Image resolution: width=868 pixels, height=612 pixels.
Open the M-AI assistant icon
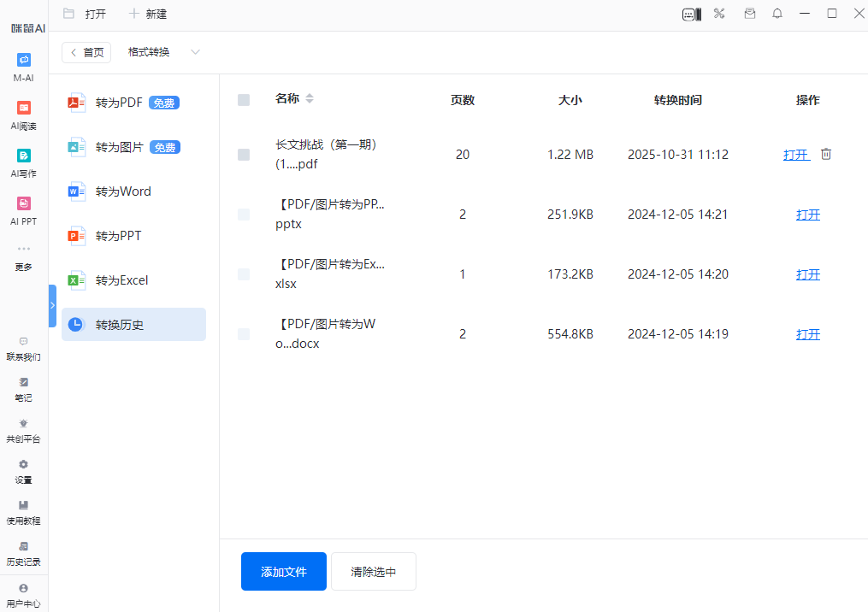coord(24,60)
